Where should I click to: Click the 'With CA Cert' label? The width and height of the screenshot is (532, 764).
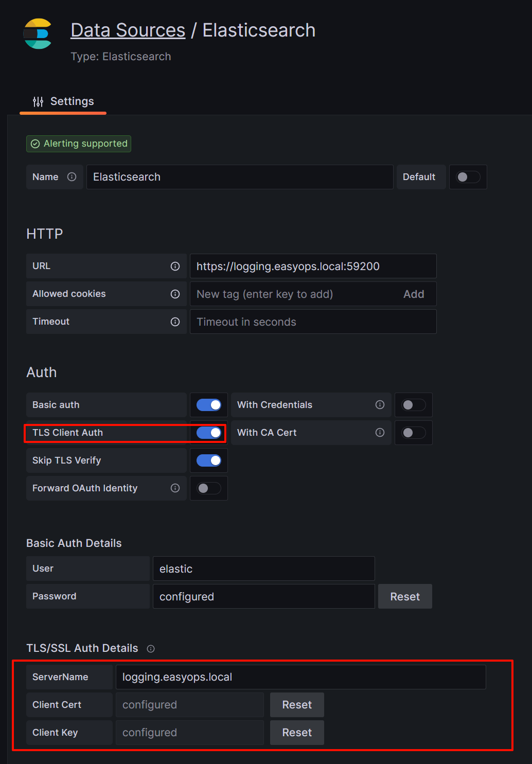(267, 433)
